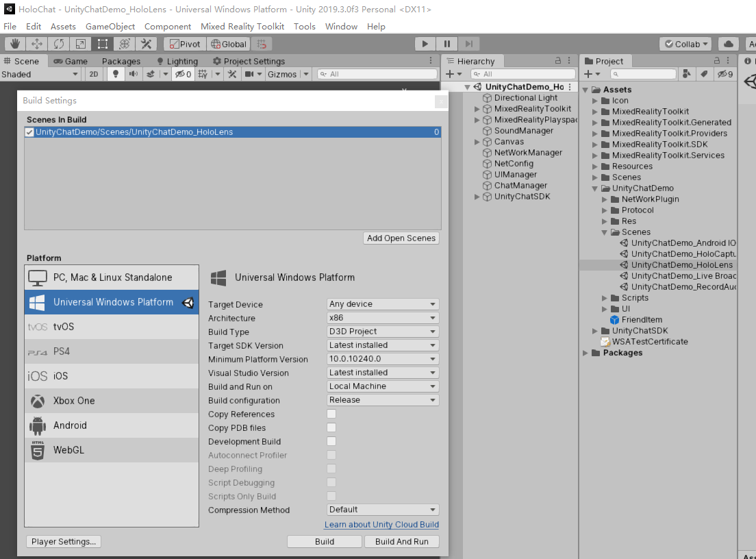Open the Build Type dropdown

click(x=383, y=332)
